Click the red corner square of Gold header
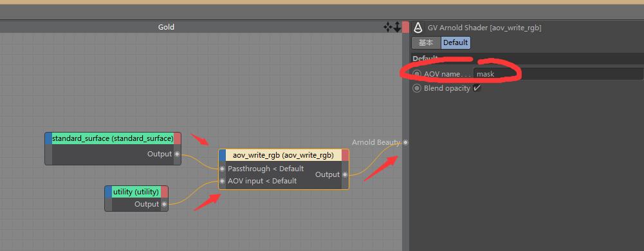This screenshot has width=644, height=251. (405, 28)
